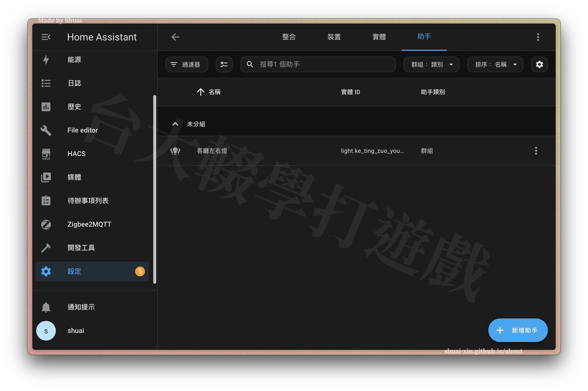The width and height of the screenshot is (588, 391).
Task: Open the shuai profile entry
Action: point(92,331)
